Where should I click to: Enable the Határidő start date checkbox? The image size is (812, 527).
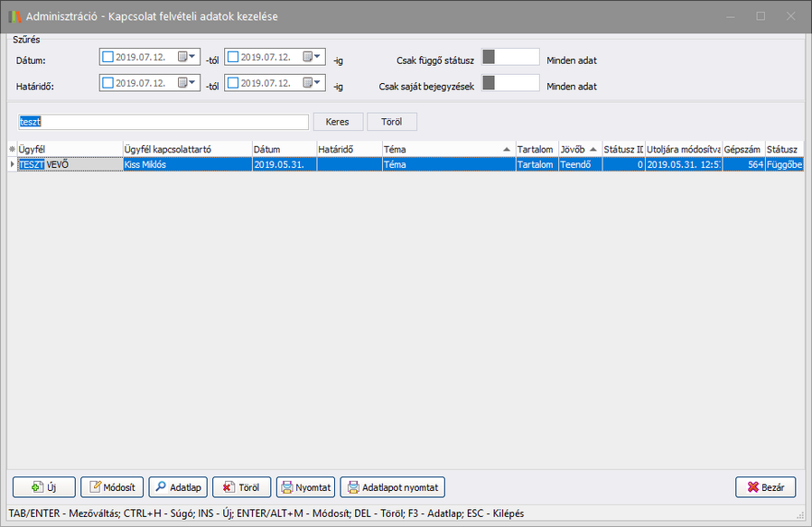(x=108, y=82)
